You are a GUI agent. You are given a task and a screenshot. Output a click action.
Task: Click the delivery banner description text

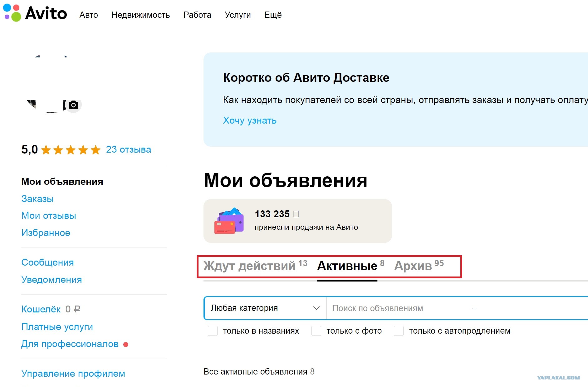(x=405, y=100)
